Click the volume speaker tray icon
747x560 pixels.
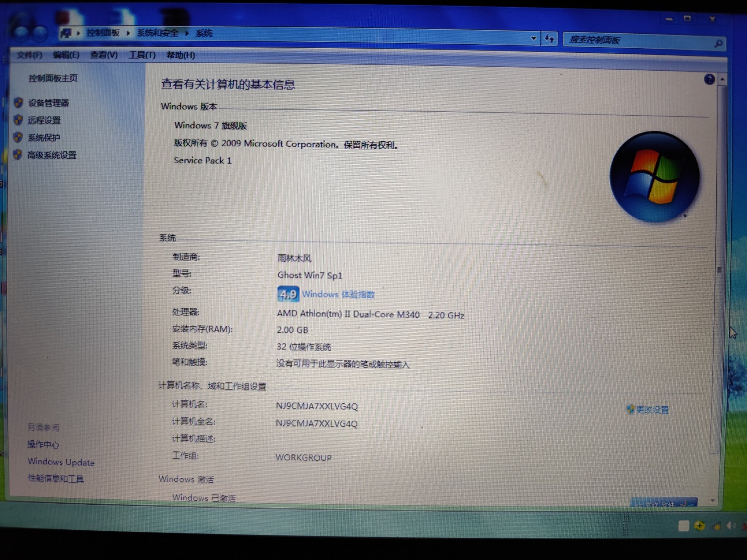730,526
